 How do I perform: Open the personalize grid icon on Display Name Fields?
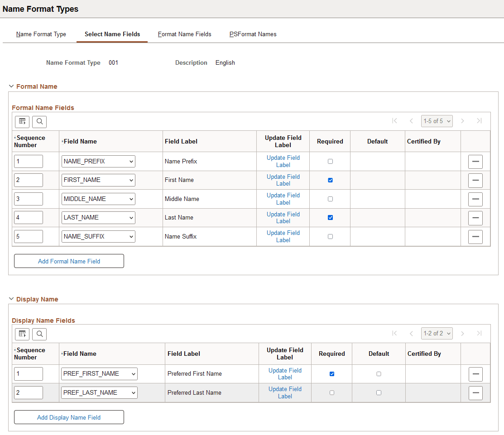(22, 334)
